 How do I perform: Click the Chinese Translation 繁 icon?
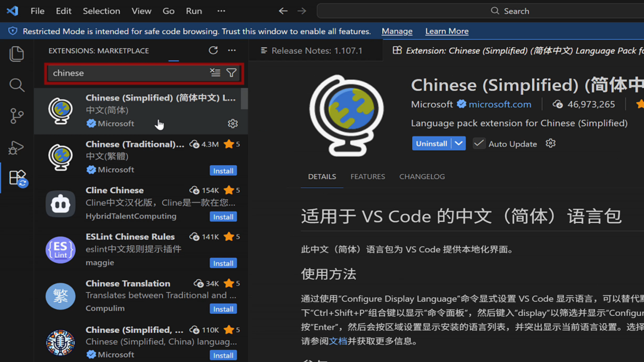(60, 296)
